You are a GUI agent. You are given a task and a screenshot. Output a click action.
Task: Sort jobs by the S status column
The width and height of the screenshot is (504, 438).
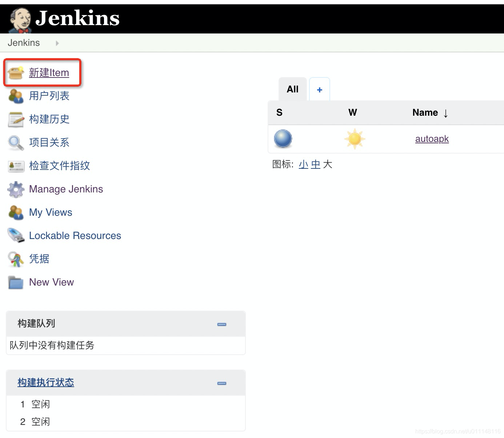(x=279, y=112)
